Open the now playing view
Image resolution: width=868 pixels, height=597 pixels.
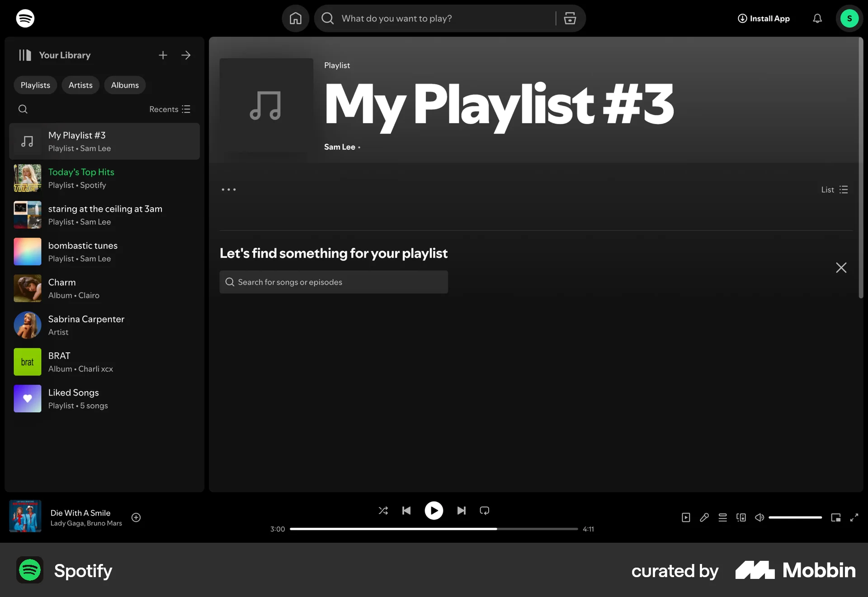(686, 517)
